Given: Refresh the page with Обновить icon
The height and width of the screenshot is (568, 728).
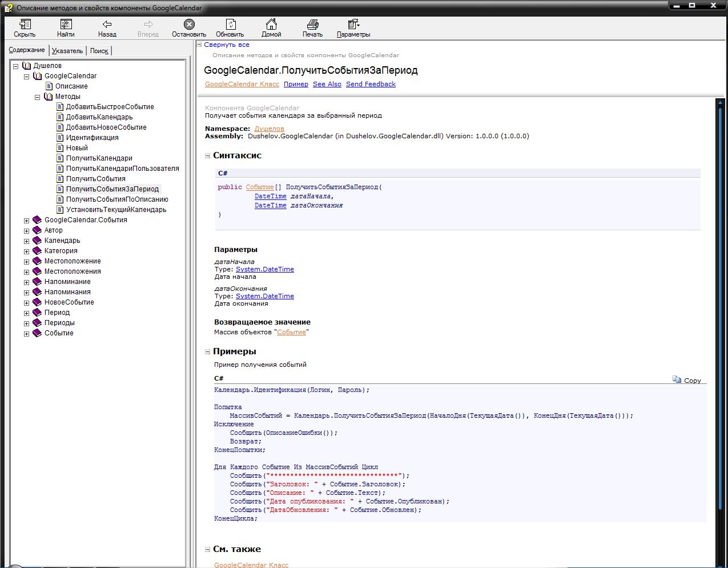Looking at the screenshot, I should coord(230,24).
